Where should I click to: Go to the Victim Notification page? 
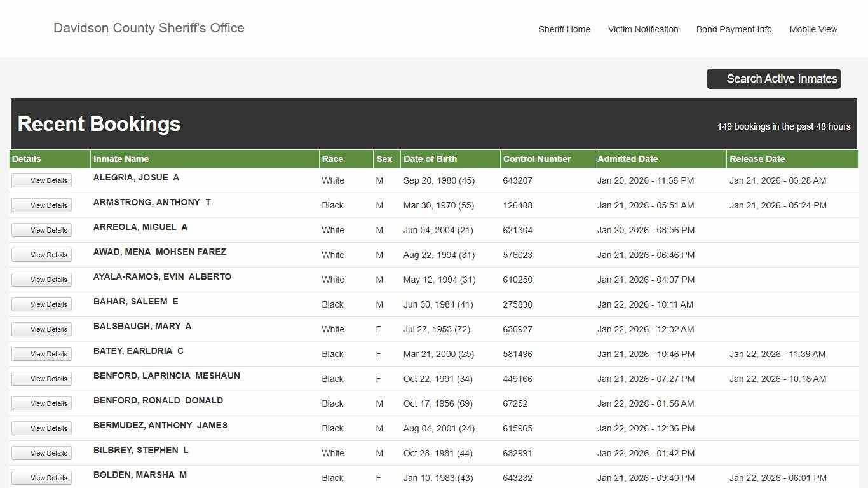642,29
